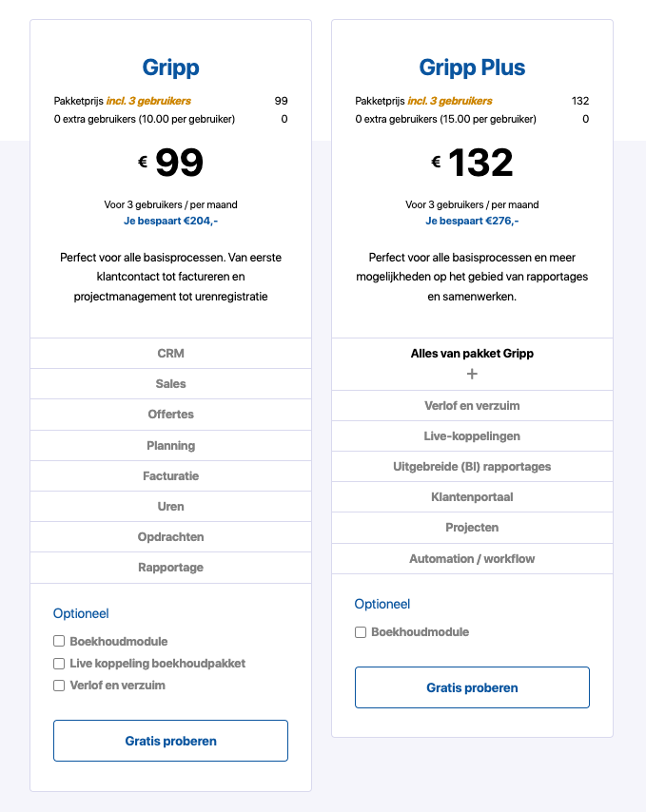Click the Planning feature row
Screen dimensions: 646x812
coord(170,445)
